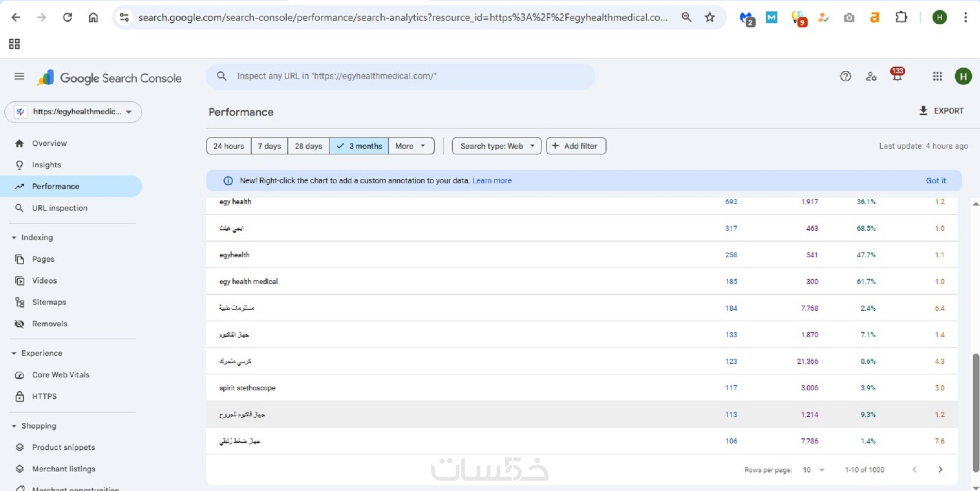This screenshot has height=491, width=980.
Task: Click the 'spirit stethoscope' query
Action: (247, 388)
